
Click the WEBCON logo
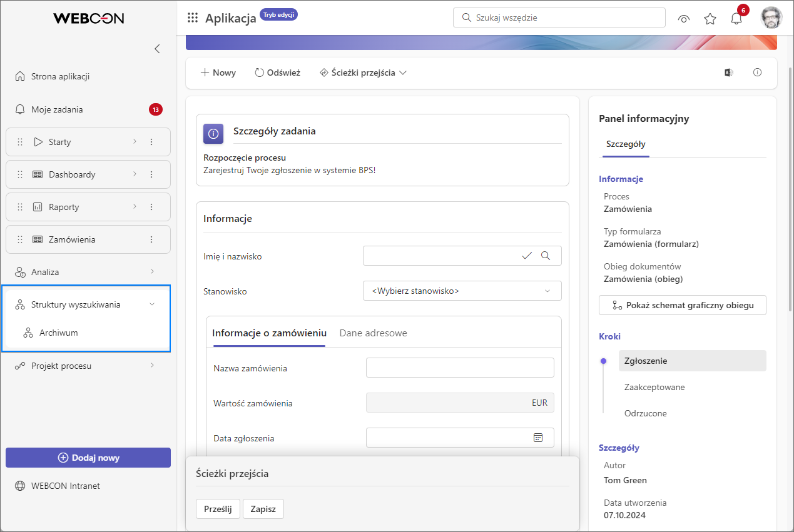tap(88, 18)
